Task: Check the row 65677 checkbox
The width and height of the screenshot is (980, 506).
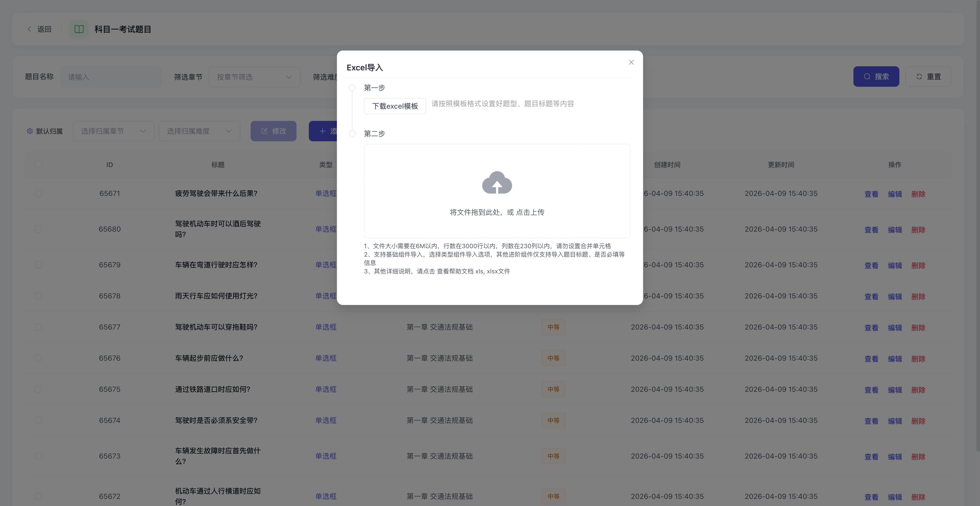Action: [39, 327]
